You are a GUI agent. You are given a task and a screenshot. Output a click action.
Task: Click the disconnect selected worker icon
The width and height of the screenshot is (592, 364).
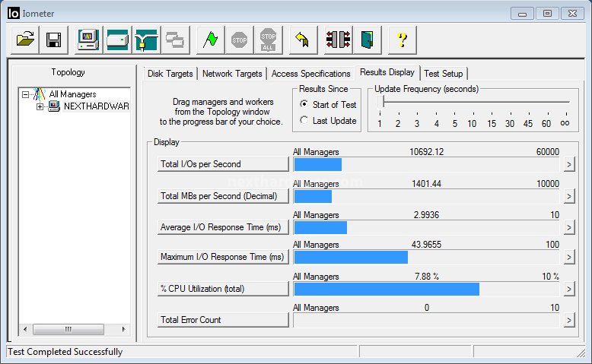pos(338,40)
